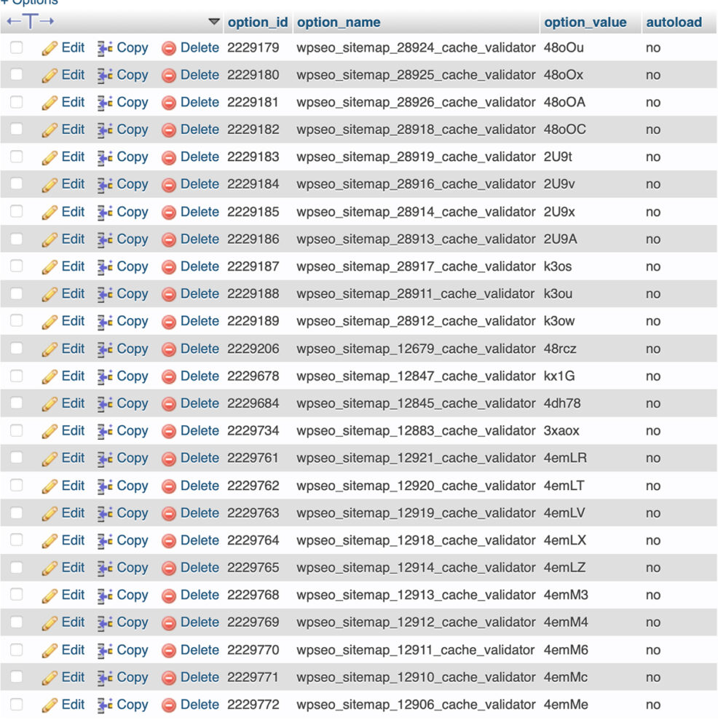Image resolution: width=718 pixels, height=728 pixels.
Task: Sort by the option_value column header
Action: point(585,23)
